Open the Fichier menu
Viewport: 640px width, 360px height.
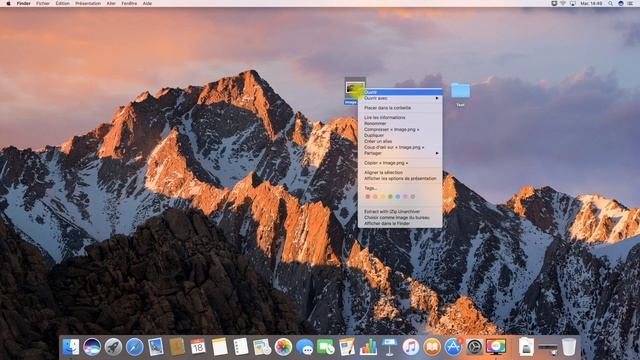click(43, 3)
